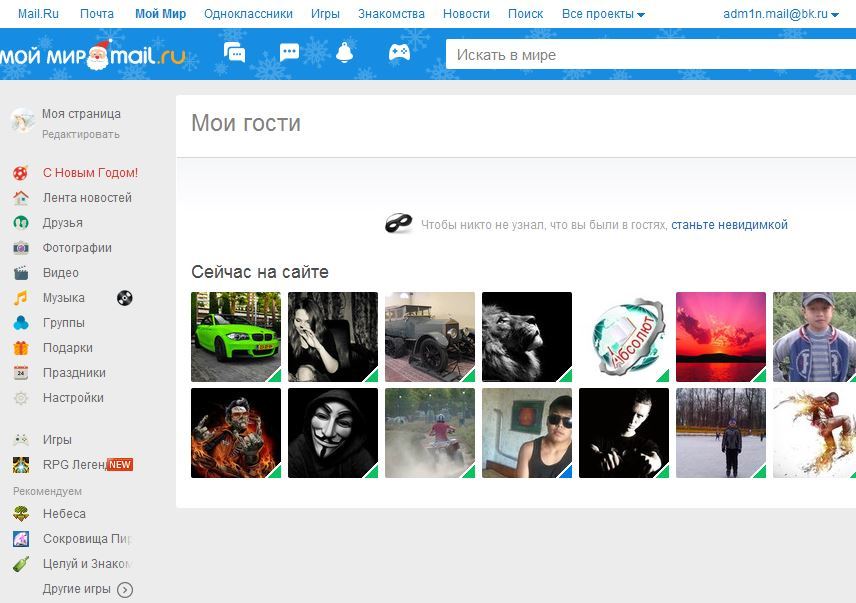
Task: Open the green BMW car user thumbnail
Action: [x=236, y=337]
